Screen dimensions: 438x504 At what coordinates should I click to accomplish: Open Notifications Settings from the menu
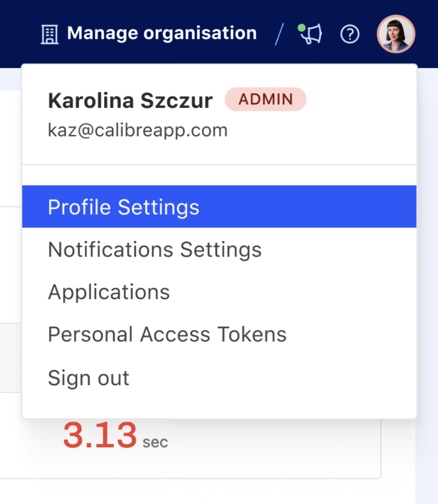click(155, 249)
